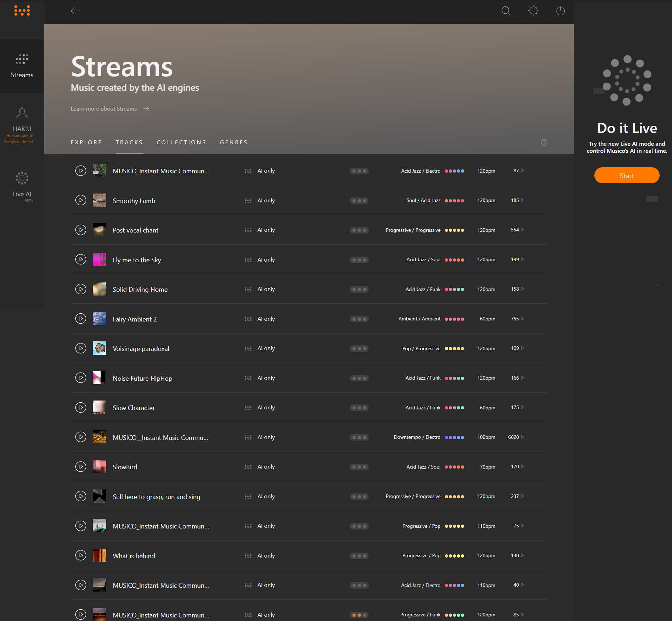Screen dimensions: 672x621
Task: Switch the theme with the brightness icon
Action: (533, 11)
